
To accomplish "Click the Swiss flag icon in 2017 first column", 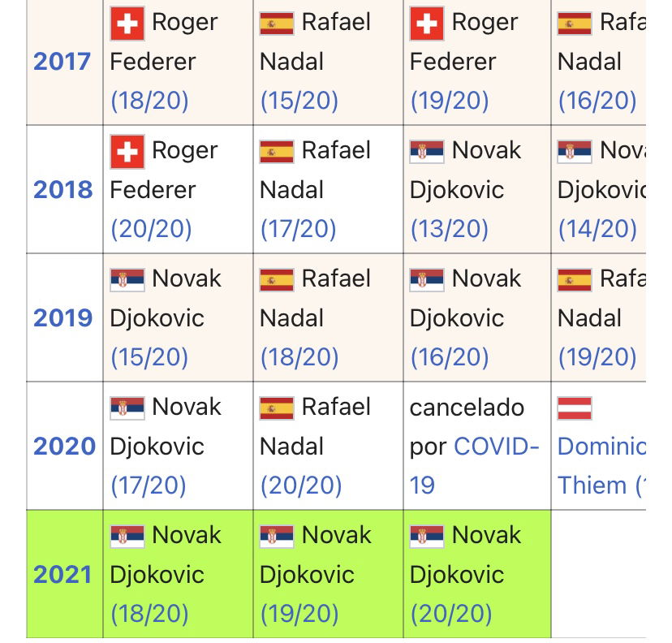I will 127,24.
